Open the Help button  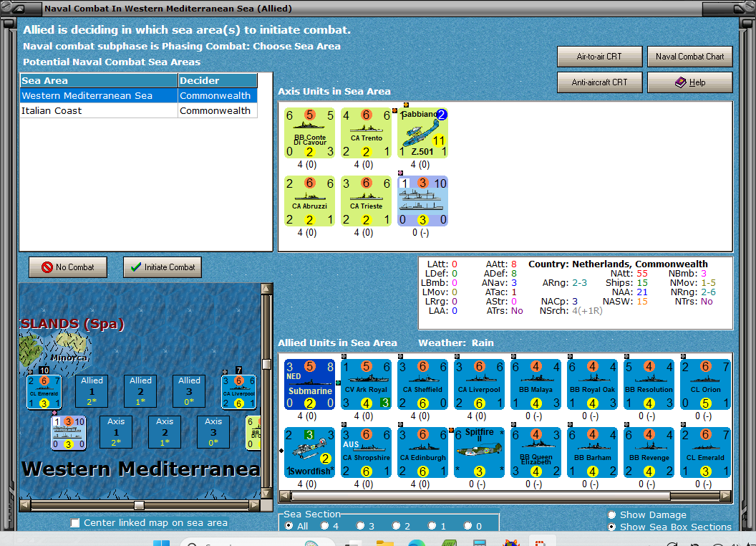[689, 82]
